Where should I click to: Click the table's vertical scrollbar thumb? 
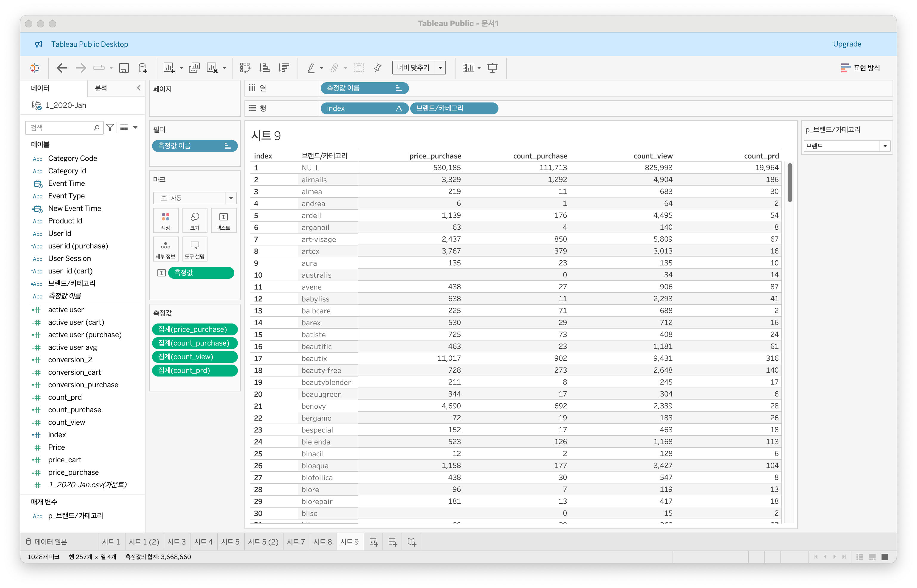[790, 183]
